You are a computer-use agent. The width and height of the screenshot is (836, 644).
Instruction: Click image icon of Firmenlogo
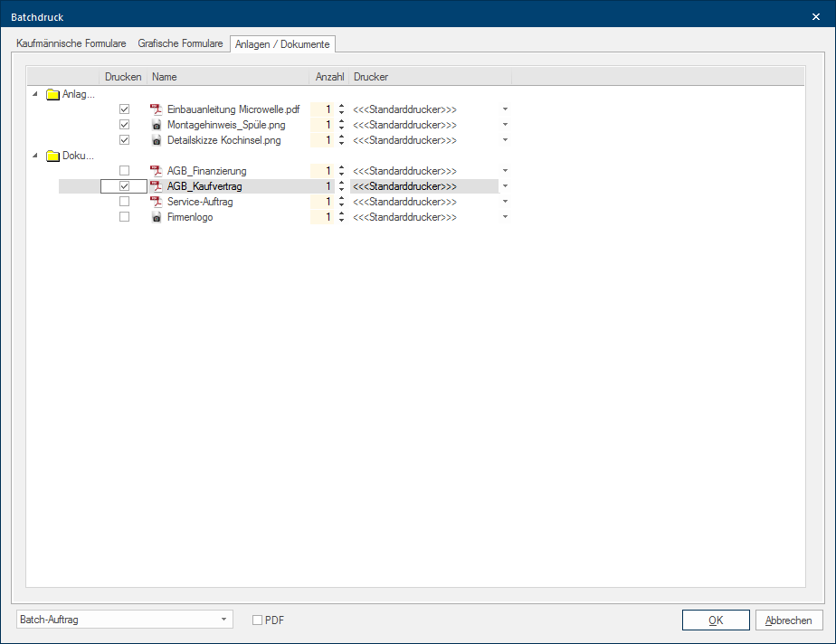tap(156, 217)
